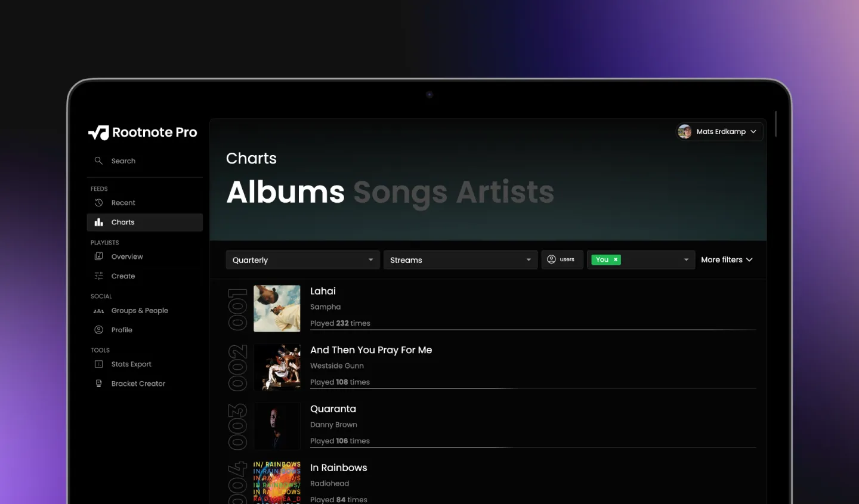
Task: Switch to the Artists chart tab
Action: (505, 192)
